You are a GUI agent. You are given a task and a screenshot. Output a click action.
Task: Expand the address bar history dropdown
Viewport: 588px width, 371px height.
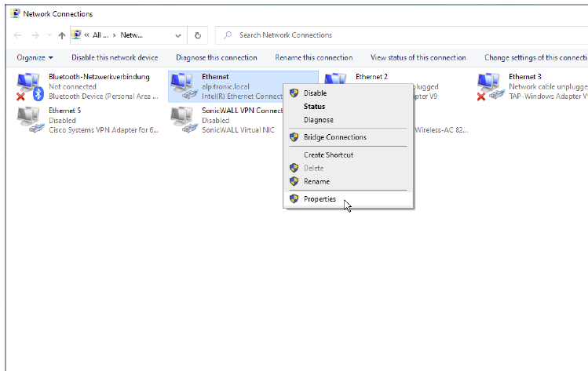[178, 35]
